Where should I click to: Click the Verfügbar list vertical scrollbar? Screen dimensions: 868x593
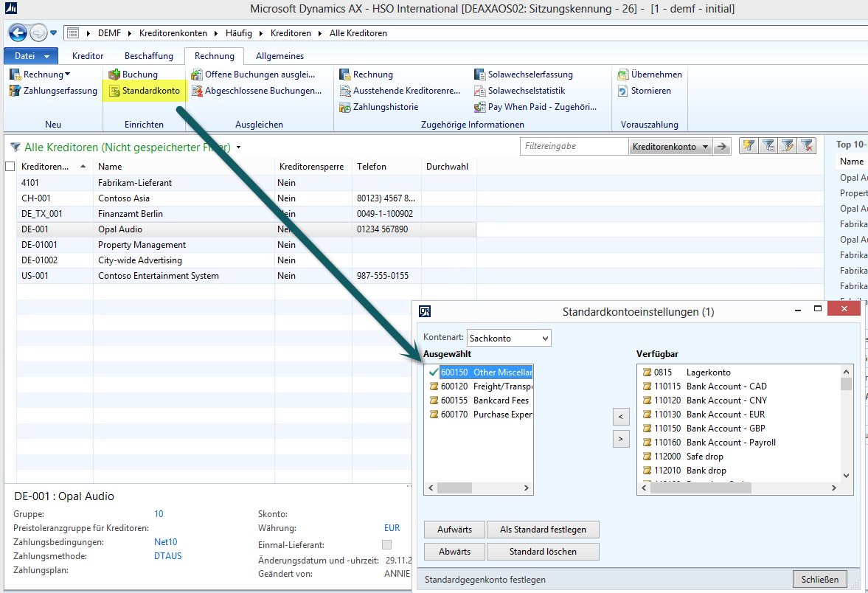(x=847, y=428)
